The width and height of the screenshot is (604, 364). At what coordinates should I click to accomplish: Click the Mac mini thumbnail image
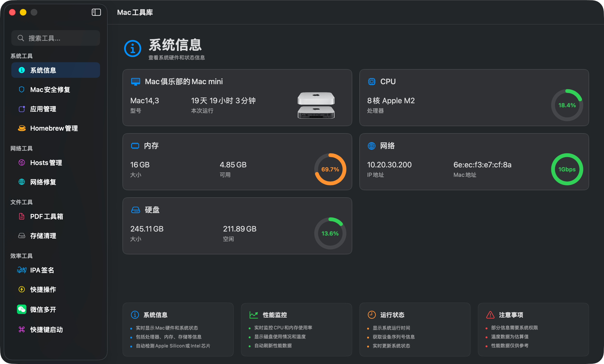pyautogui.click(x=316, y=105)
